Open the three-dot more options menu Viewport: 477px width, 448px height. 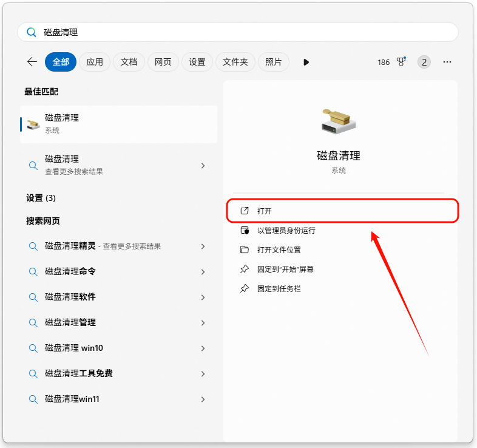click(x=447, y=62)
